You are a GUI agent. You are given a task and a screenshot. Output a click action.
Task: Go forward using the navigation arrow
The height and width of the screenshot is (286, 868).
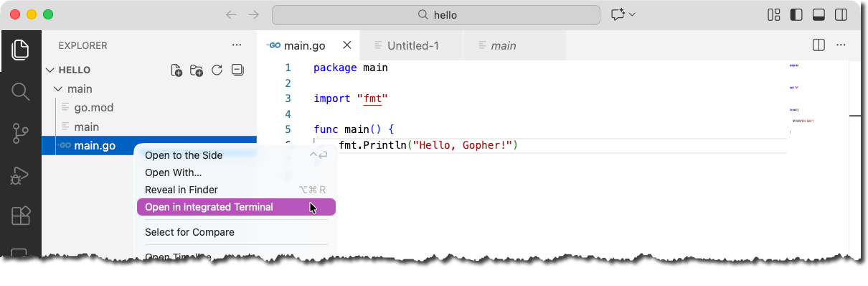click(253, 14)
